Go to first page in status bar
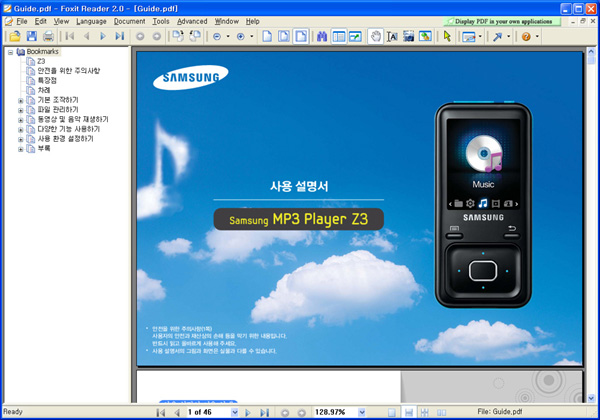Screen dimensions: 600x420 pyautogui.click(x=161, y=412)
